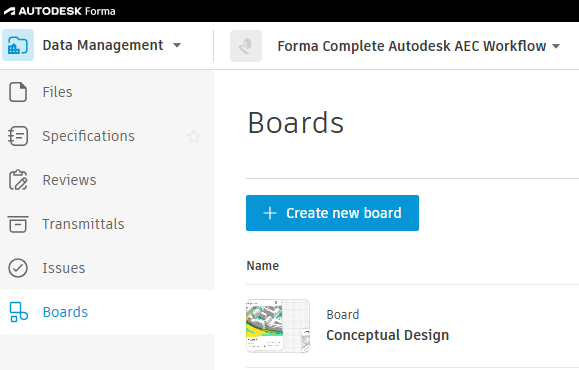Open the Conceptual Design board
The width and height of the screenshot is (579, 370).
(387, 335)
